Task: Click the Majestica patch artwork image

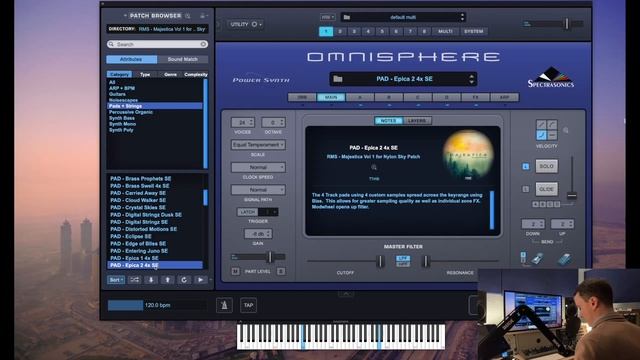Action: (468, 155)
